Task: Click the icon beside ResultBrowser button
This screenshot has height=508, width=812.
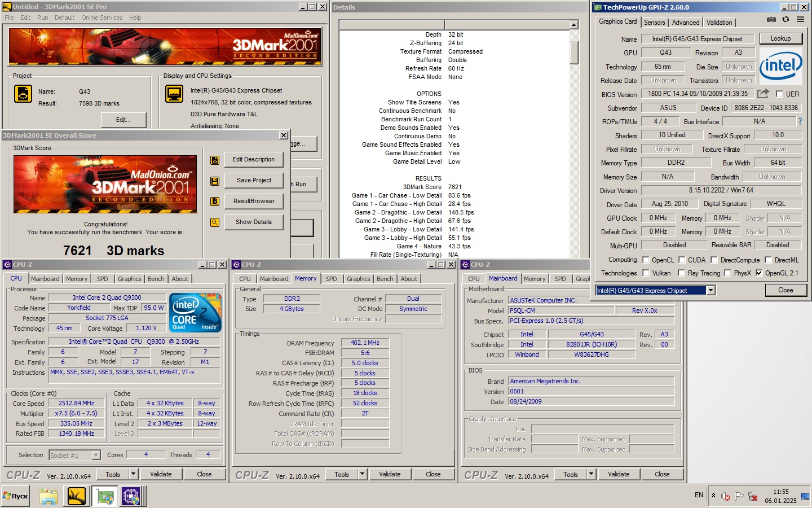Action: pos(215,202)
